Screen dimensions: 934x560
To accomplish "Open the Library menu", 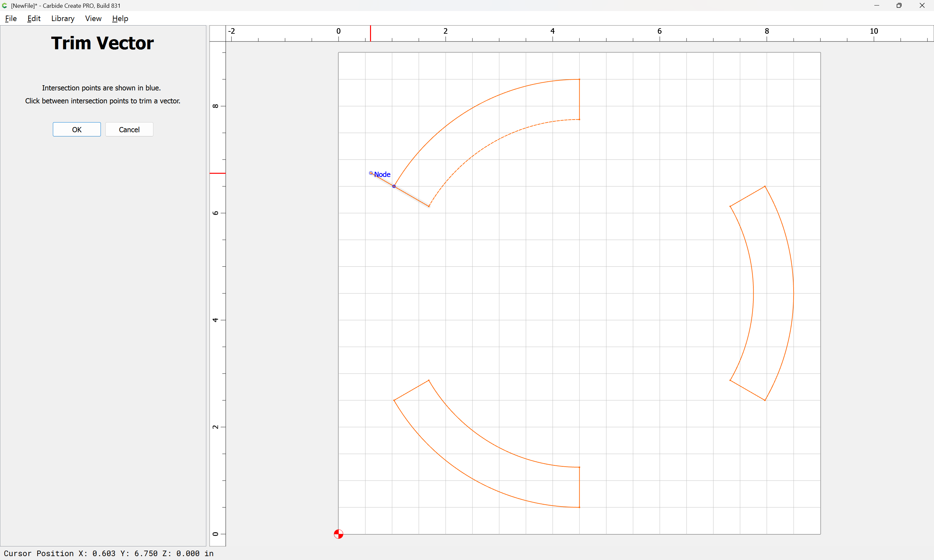I will [x=63, y=18].
